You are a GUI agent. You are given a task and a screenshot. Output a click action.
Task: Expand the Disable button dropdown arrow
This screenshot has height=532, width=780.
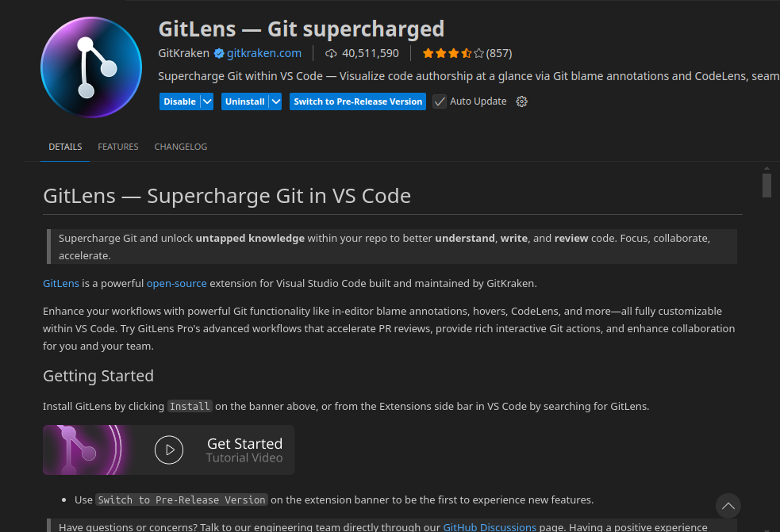(207, 101)
